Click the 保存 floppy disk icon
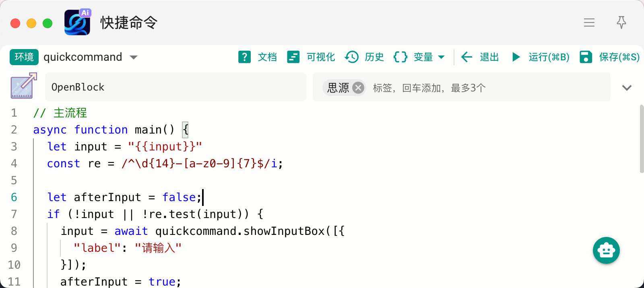Screen dimensions: 644x288 coord(586,57)
